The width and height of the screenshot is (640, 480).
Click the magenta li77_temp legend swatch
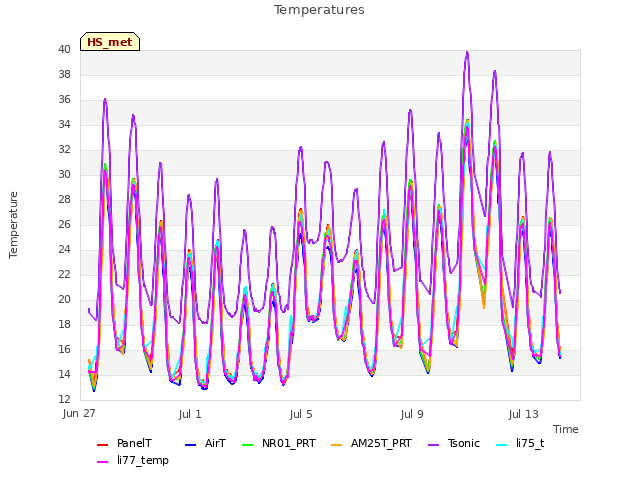point(102,462)
